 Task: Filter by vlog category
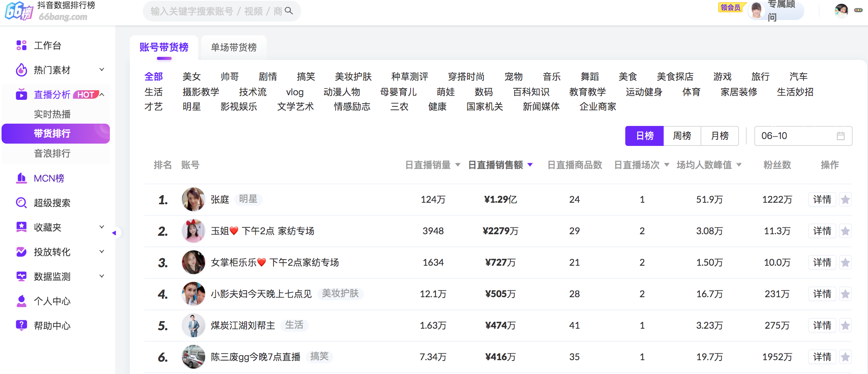click(x=295, y=92)
